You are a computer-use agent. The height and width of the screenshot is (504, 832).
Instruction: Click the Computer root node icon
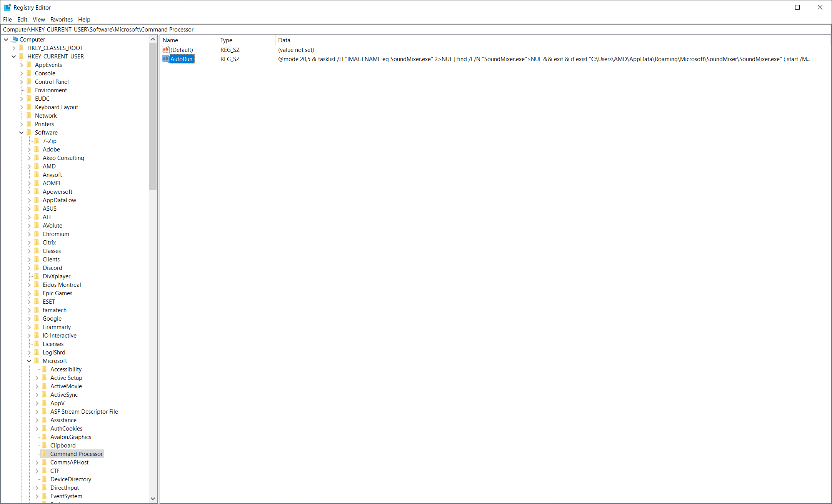tap(15, 39)
